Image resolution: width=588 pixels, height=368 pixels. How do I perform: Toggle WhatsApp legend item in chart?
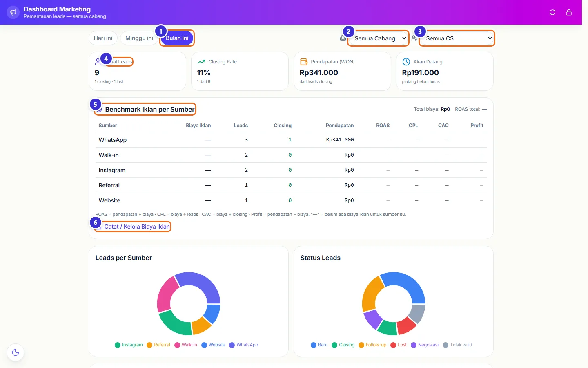pos(244,345)
